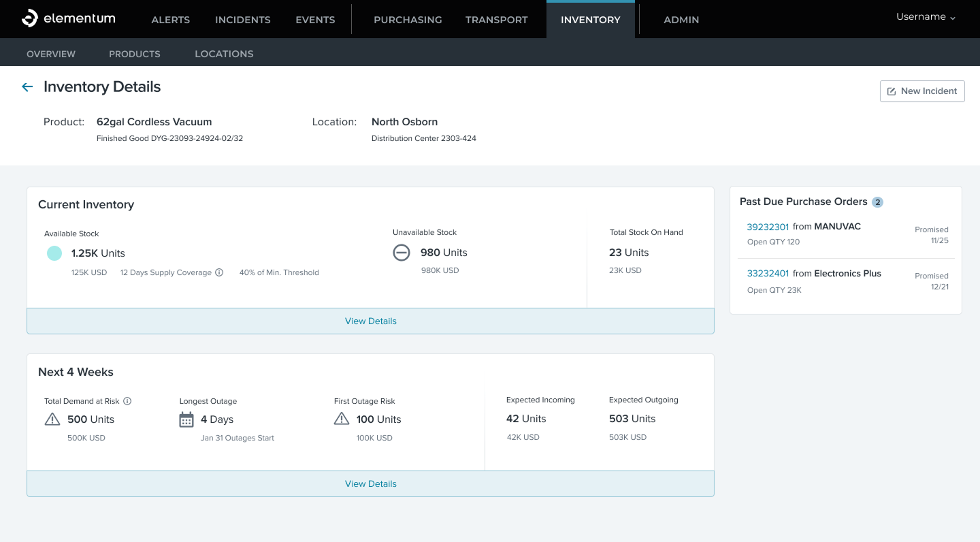Click the 100 Units first outage risk value
The width and height of the screenshot is (980, 542).
pyautogui.click(x=378, y=419)
